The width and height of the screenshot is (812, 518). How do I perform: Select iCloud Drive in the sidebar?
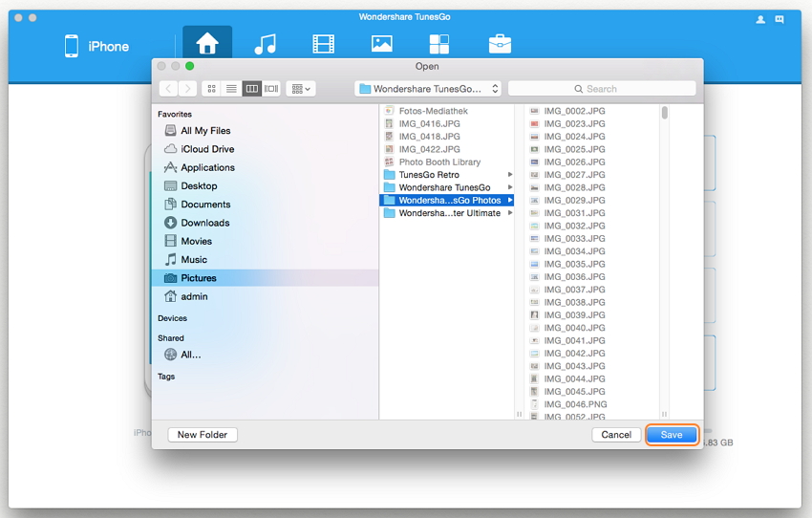pos(206,149)
